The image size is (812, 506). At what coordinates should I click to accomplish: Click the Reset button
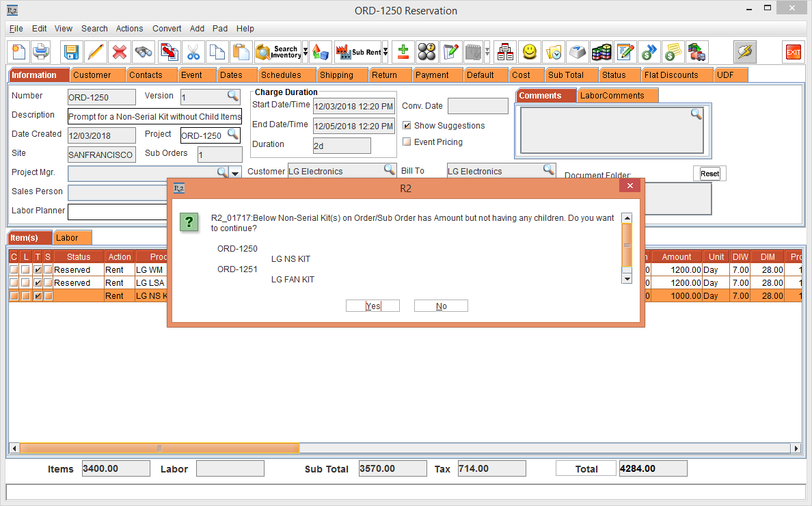[x=710, y=174]
